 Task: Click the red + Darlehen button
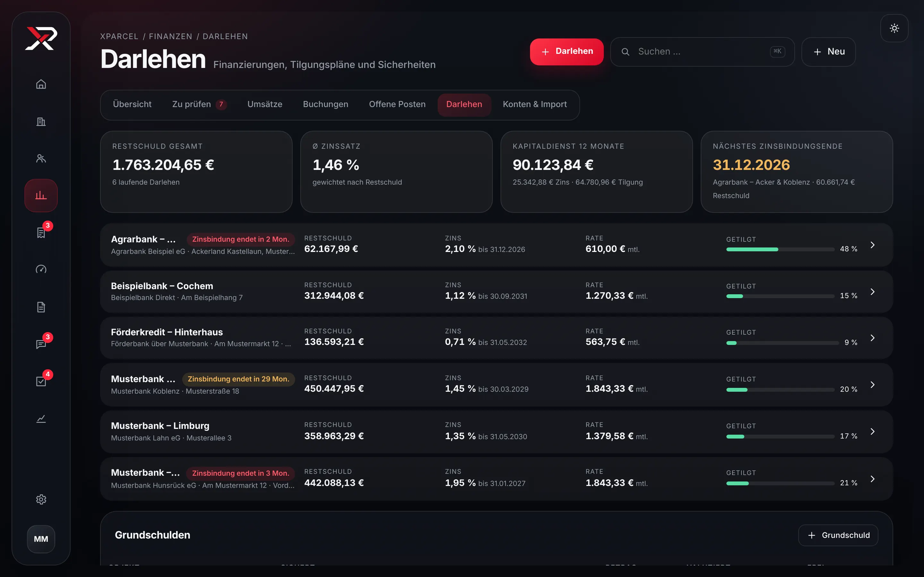[x=567, y=52]
